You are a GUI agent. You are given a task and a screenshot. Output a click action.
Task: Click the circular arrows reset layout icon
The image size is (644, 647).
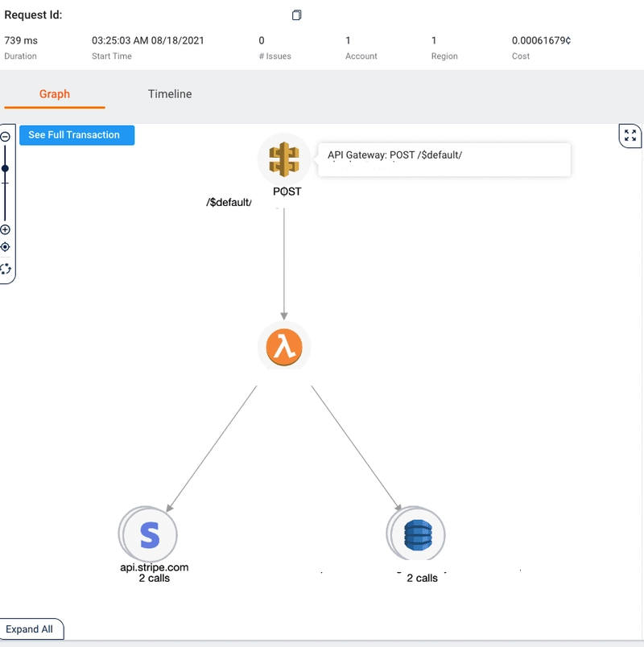(x=6, y=269)
